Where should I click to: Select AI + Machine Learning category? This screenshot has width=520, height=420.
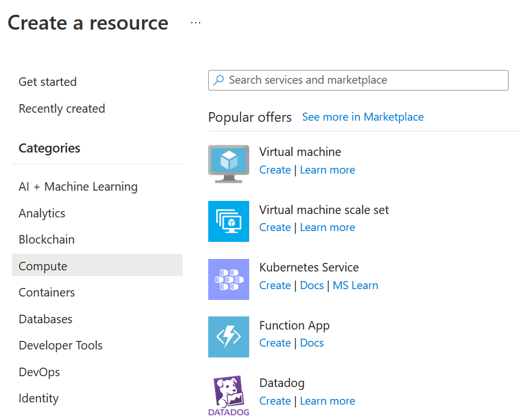[78, 187]
